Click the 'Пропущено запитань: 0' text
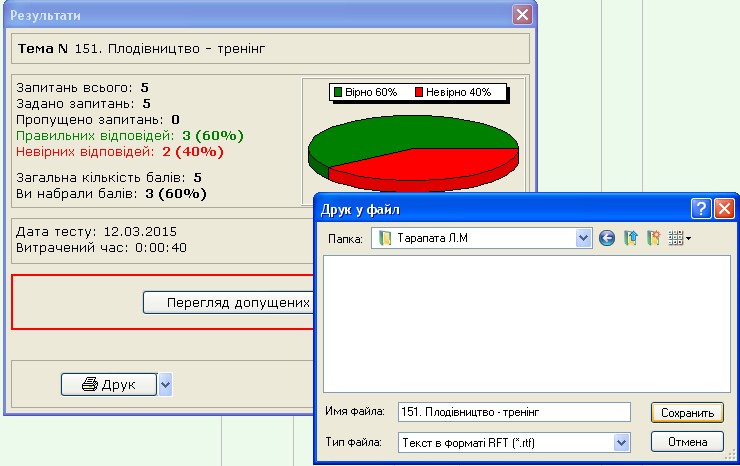This screenshot has width=740, height=466. click(98, 120)
